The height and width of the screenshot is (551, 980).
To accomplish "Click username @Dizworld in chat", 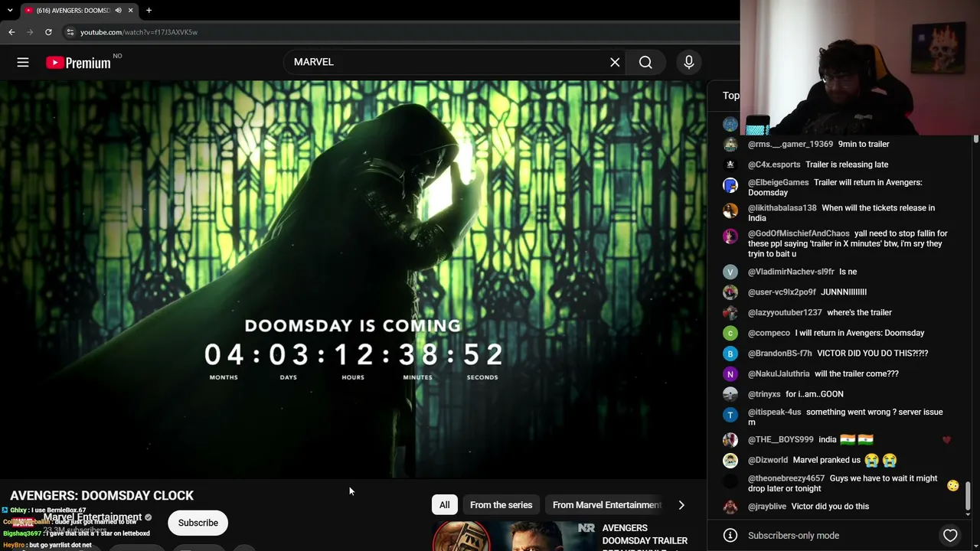I will pos(768,460).
